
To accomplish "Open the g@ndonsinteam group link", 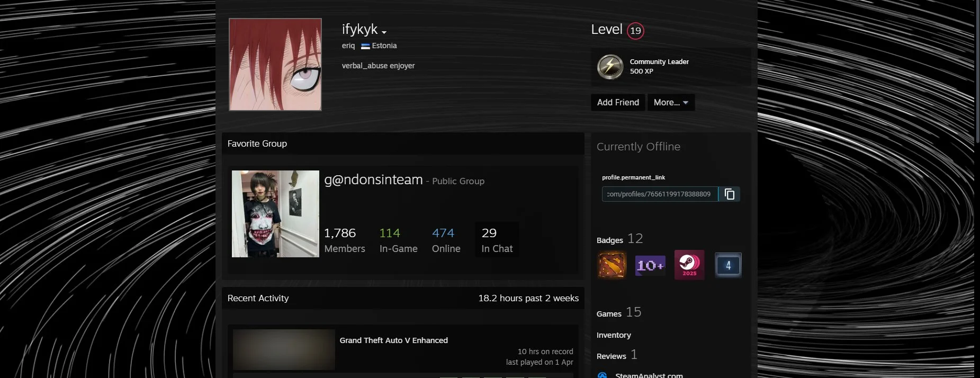I will point(373,180).
